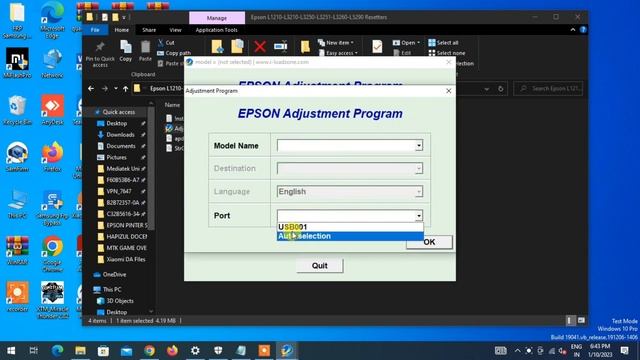
Task: Open the Easy access dropdown
Action: pos(338,53)
